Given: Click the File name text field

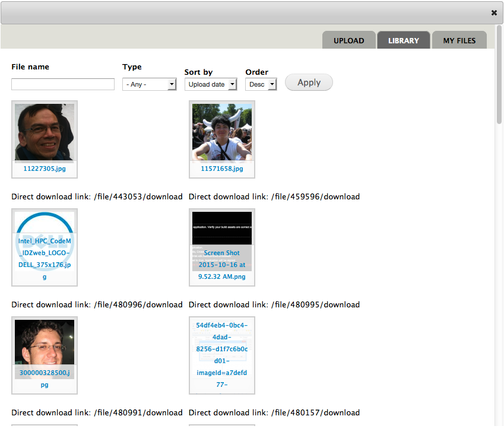Looking at the screenshot, I should click(x=63, y=84).
